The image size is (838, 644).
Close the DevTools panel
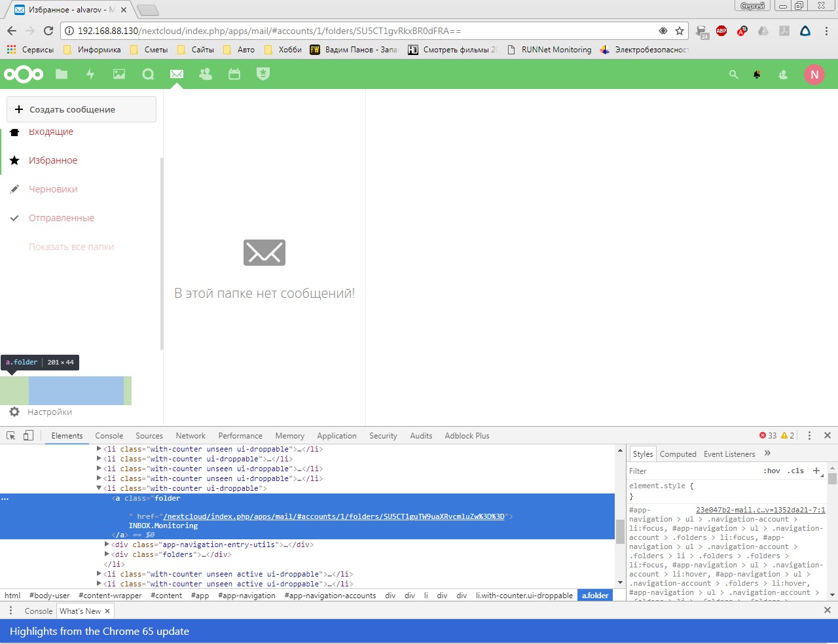point(828,435)
